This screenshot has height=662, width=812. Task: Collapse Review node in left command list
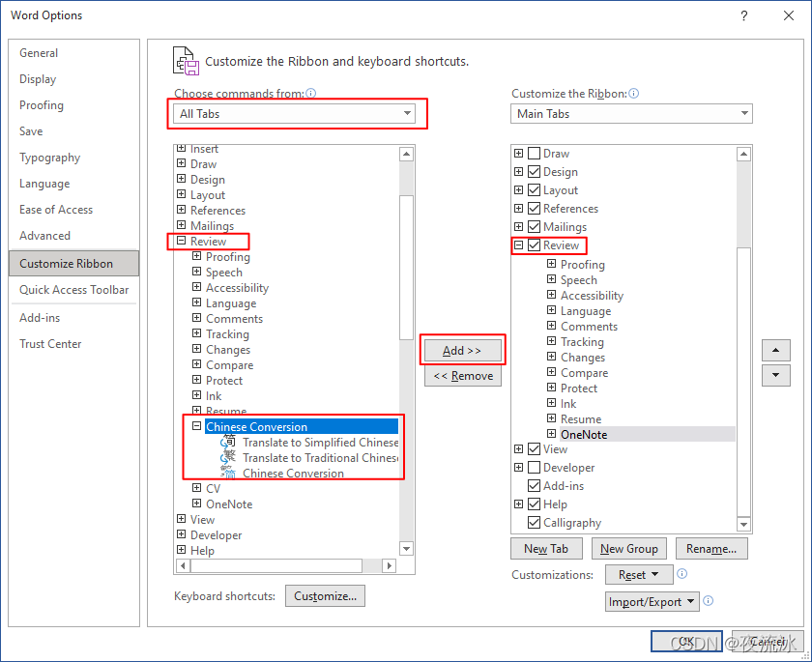pos(182,241)
